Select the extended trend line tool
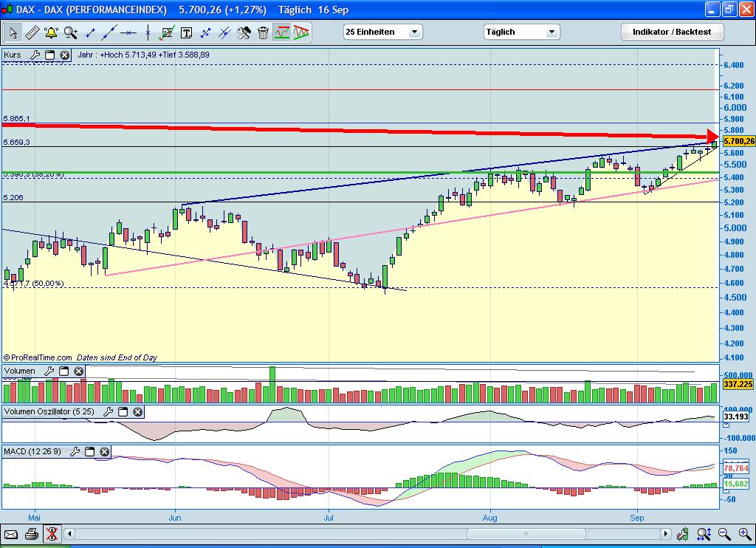This screenshot has width=756, height=548. pos(109,32)
